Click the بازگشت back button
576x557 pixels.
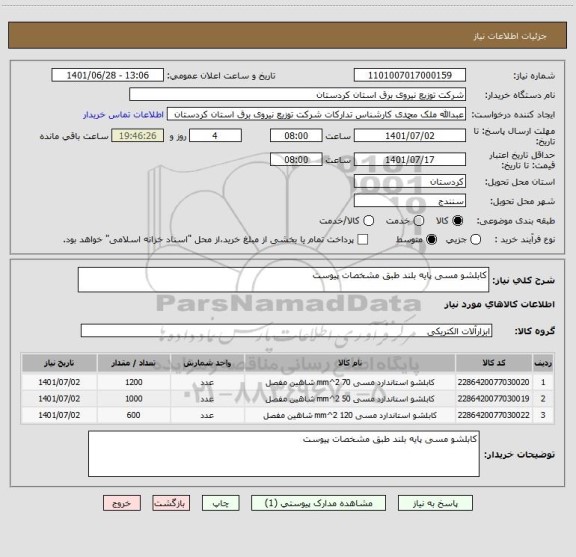pos(171,503)
